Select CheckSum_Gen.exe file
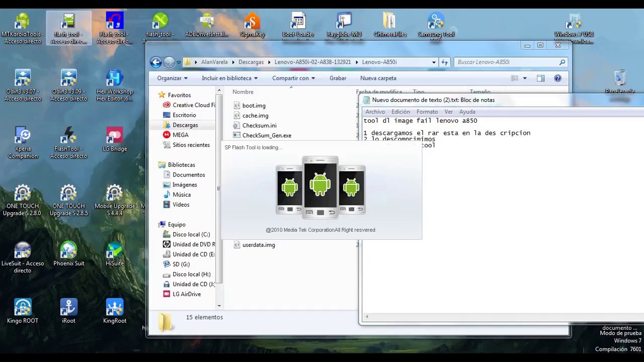 267,135
